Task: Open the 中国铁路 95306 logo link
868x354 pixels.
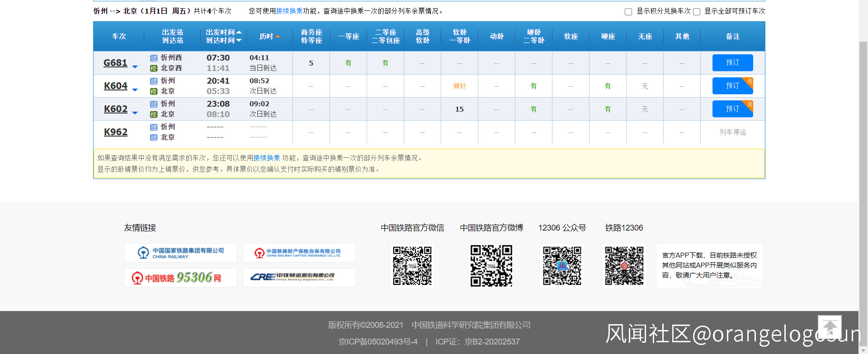Action: [x=181, y=278]
